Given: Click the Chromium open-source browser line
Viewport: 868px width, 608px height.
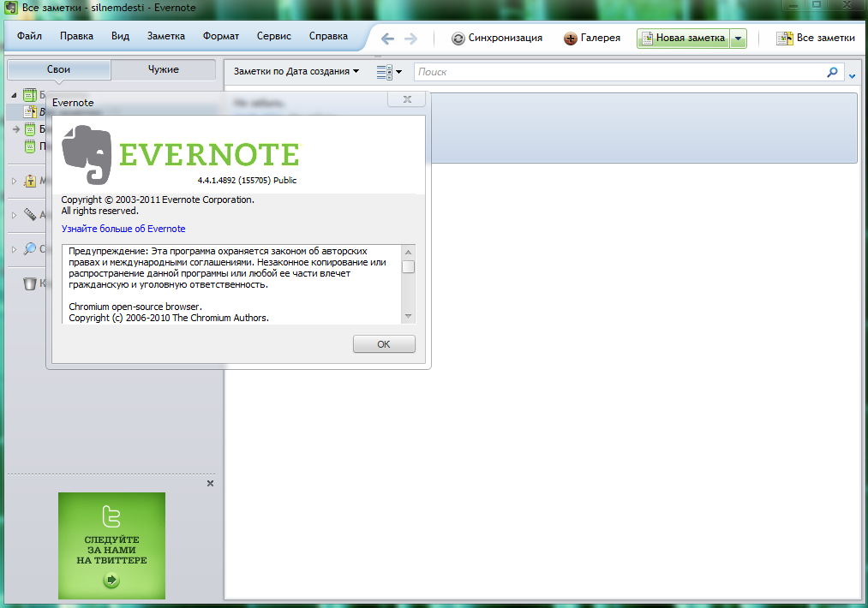Looking at the screenshot, I should [x=135, y=307].
